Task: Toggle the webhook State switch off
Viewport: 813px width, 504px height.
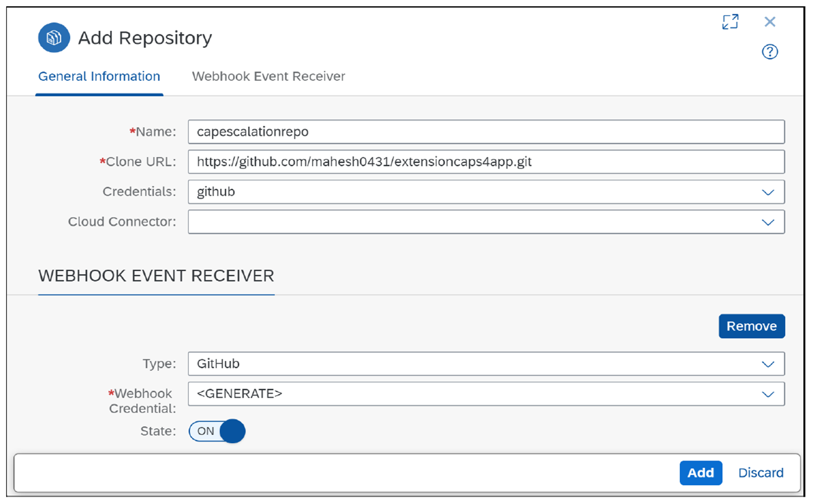Action: point(216,431)
